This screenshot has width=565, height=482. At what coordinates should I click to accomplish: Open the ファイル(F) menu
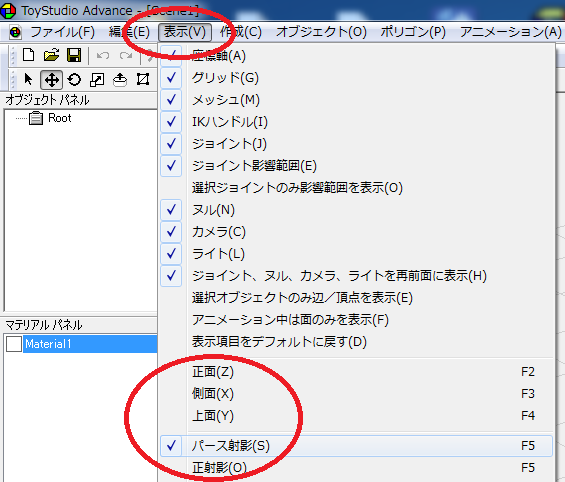click(62, 32)
